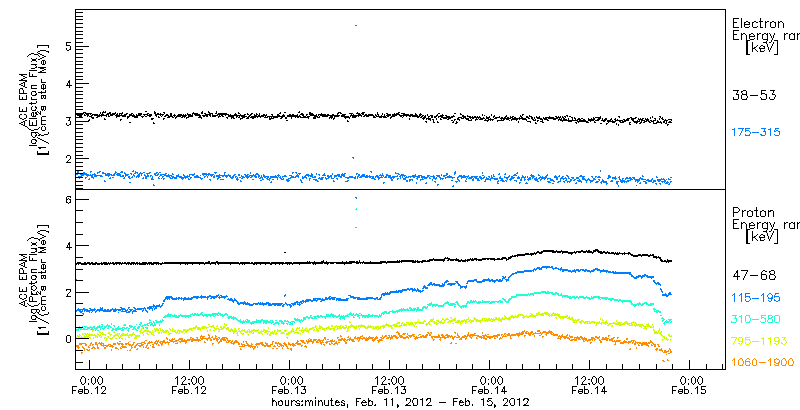Click the isolated blue electron outlier point at top
Viewport: 800px width, 410px height.
coord(356,25)
